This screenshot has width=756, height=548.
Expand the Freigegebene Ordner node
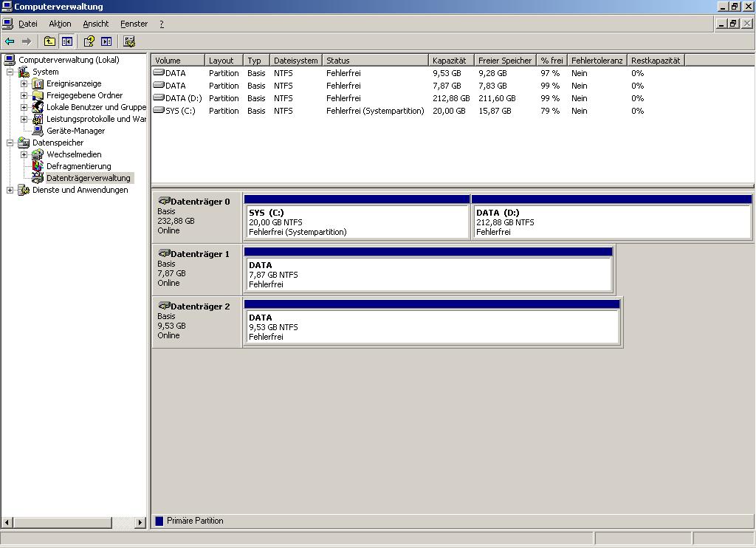tap(24, 95)
